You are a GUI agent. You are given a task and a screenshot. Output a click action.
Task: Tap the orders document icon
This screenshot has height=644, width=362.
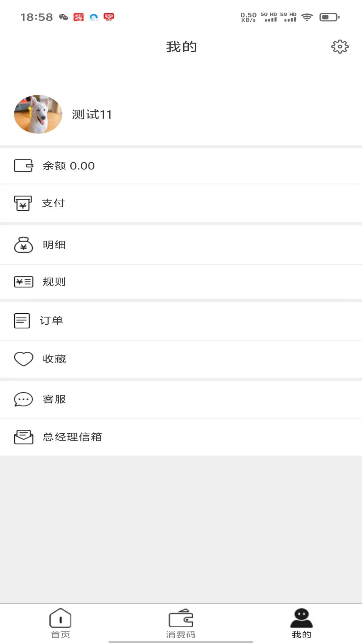(22, 321)
